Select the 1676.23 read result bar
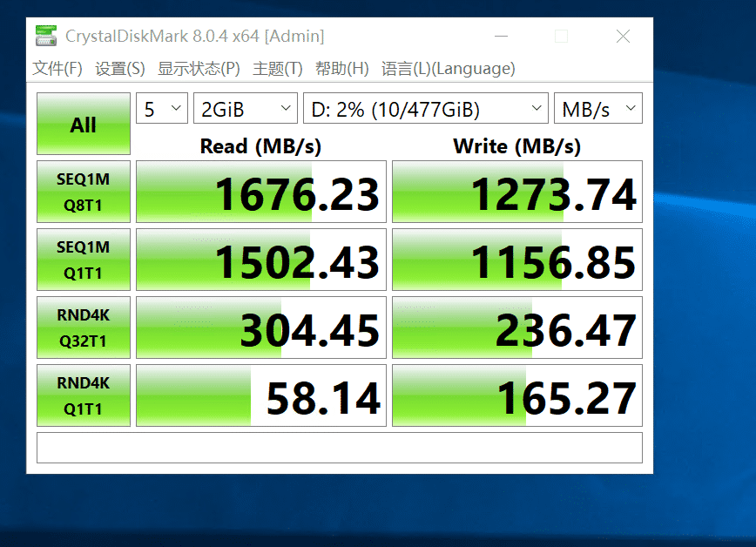756x547 pixels. [x=259, y=192]
